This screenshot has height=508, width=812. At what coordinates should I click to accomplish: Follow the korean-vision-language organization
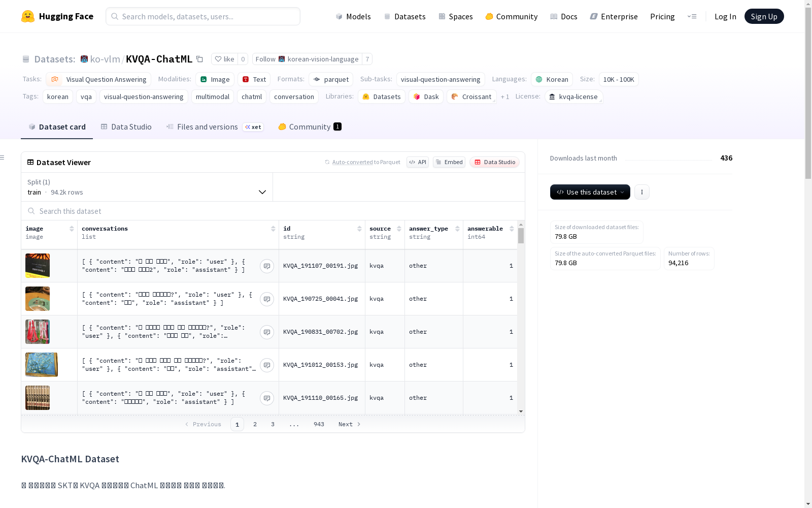click(307, 59)
